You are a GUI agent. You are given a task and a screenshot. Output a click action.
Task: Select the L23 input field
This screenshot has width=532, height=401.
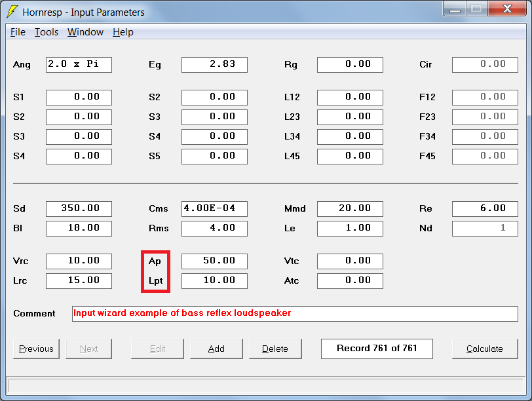[x=350, y=117]
